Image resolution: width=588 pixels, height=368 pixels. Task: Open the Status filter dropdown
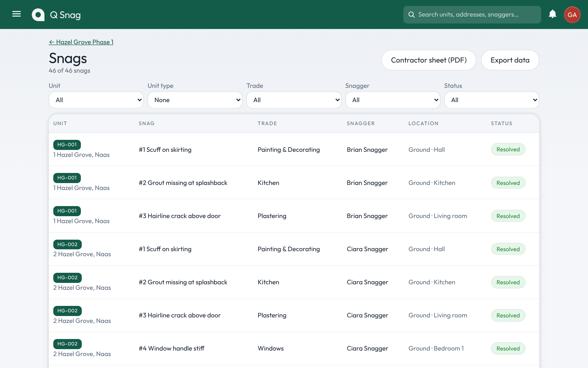[x=492, y=100]
